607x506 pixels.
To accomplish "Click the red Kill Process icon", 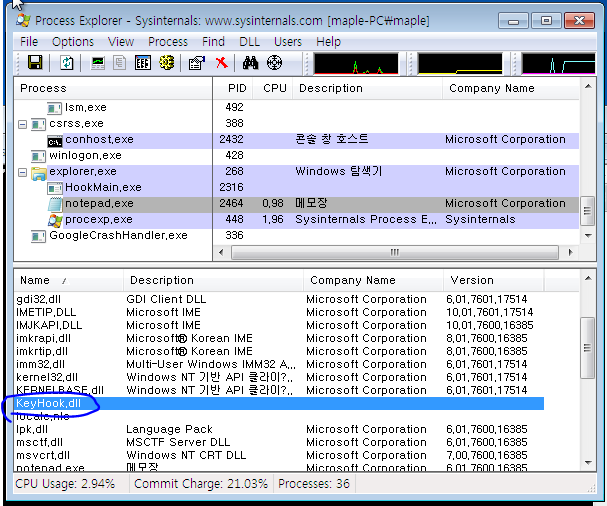I will (x=221, y=62).
